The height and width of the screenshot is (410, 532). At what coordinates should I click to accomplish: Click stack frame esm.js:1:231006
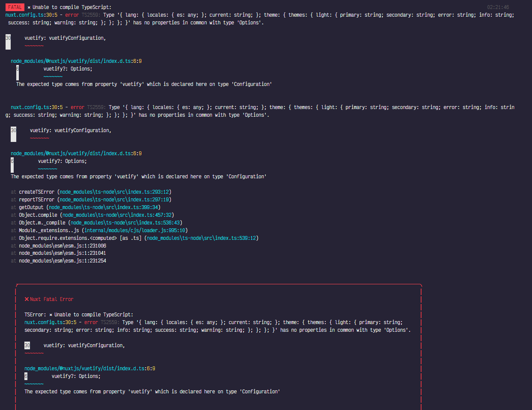point(62,246)
